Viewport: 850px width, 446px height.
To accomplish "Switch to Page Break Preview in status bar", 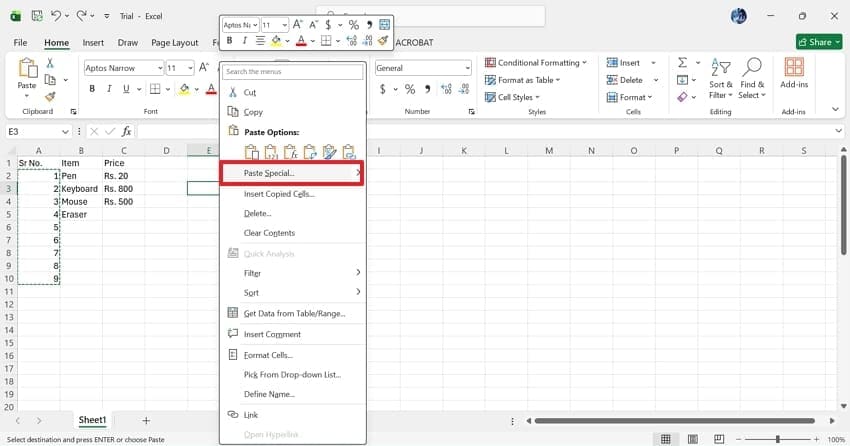I will 719,439.
